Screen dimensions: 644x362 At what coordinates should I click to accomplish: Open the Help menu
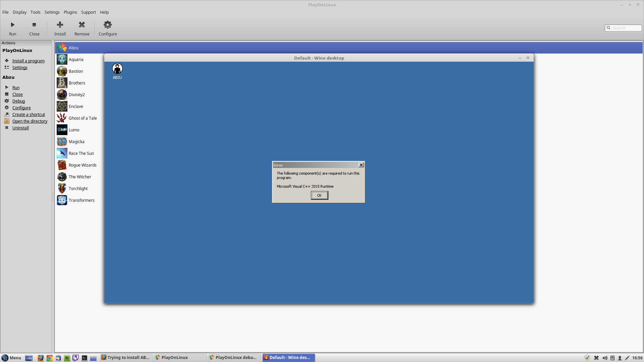coord(104,12)
